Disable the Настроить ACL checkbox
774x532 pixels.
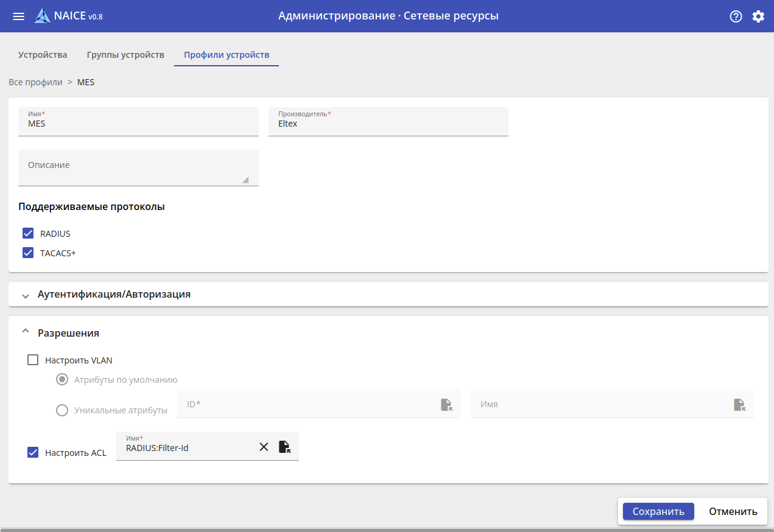[x=33, y=453]
